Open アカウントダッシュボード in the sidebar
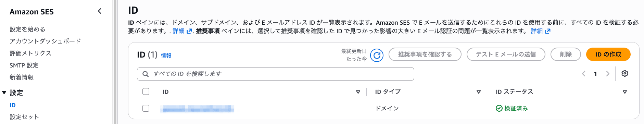Image resolution: width=644 pixels, height=124 pixels. pos(45,41)
